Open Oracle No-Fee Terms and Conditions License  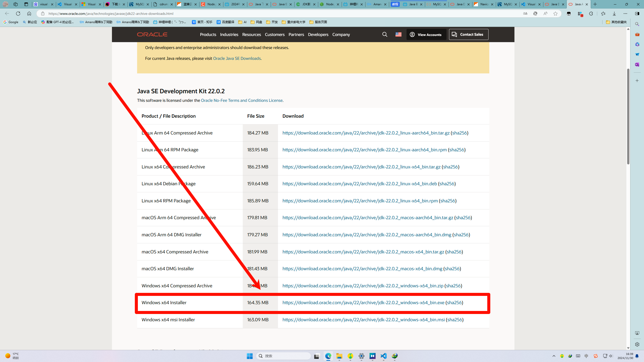pyautogui.click(x=242, y=100)
